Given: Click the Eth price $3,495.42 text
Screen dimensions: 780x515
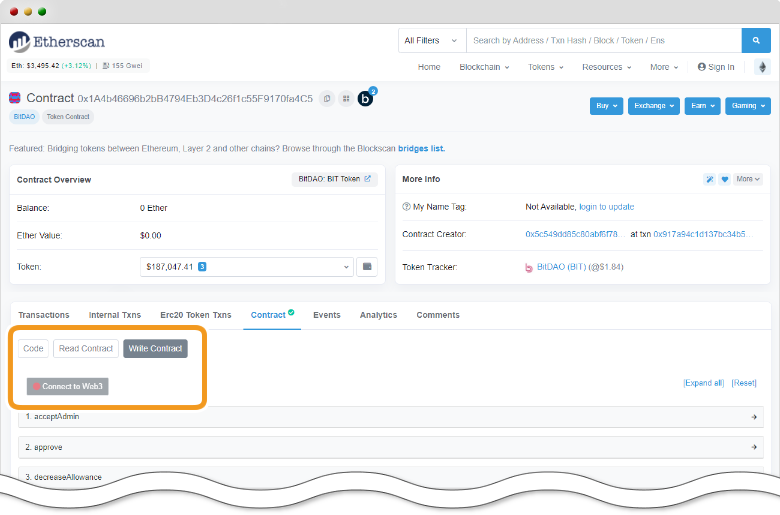Looking at the screenshot, I should coord(35,66).
